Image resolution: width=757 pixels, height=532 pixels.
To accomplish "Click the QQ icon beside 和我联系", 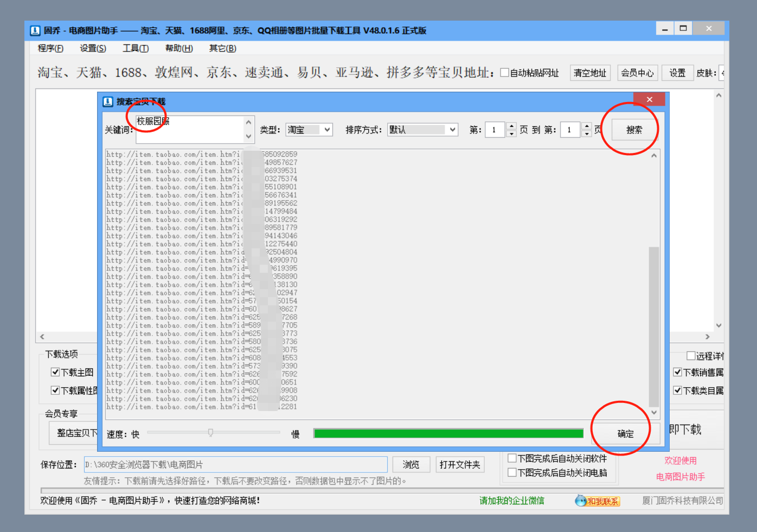I will tap(580, 501).
